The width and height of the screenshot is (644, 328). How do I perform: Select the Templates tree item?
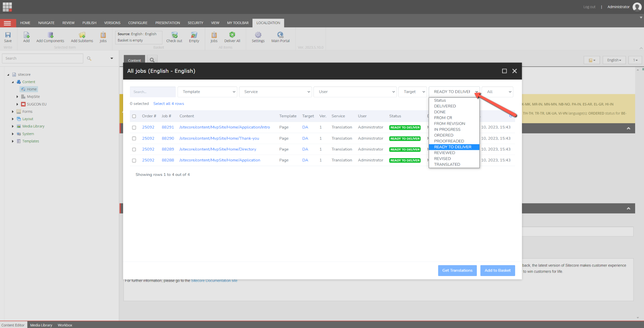(x=28, y=141)
